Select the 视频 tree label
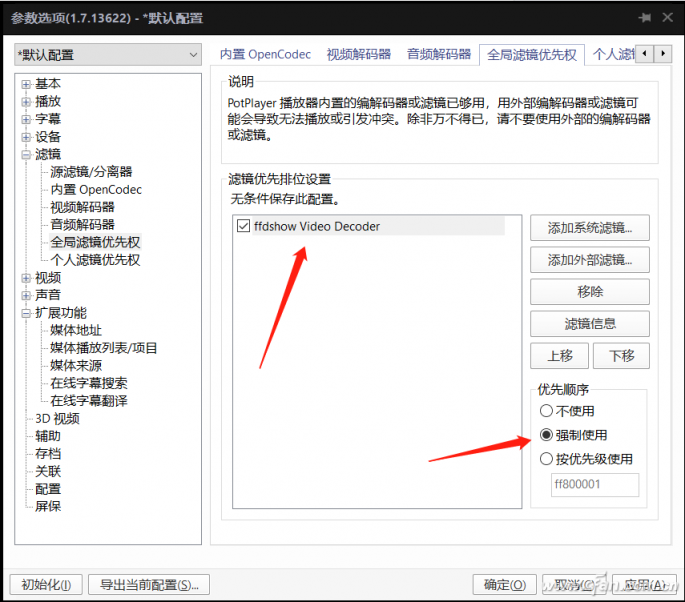The height and width of the screenshot is (602, 685). point(48,278)
